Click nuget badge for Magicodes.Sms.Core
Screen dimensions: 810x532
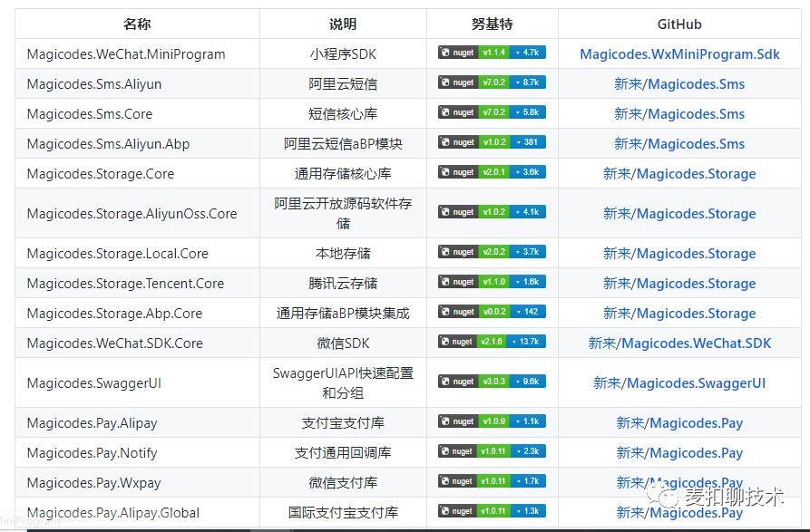click(492, 112)
